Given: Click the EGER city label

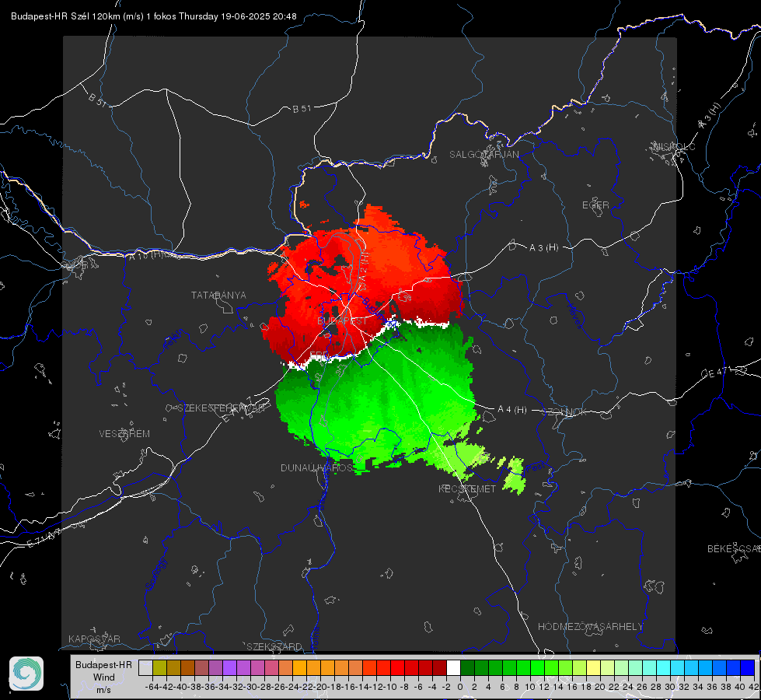Looking at the screenshot, I should tap(595, 205).
